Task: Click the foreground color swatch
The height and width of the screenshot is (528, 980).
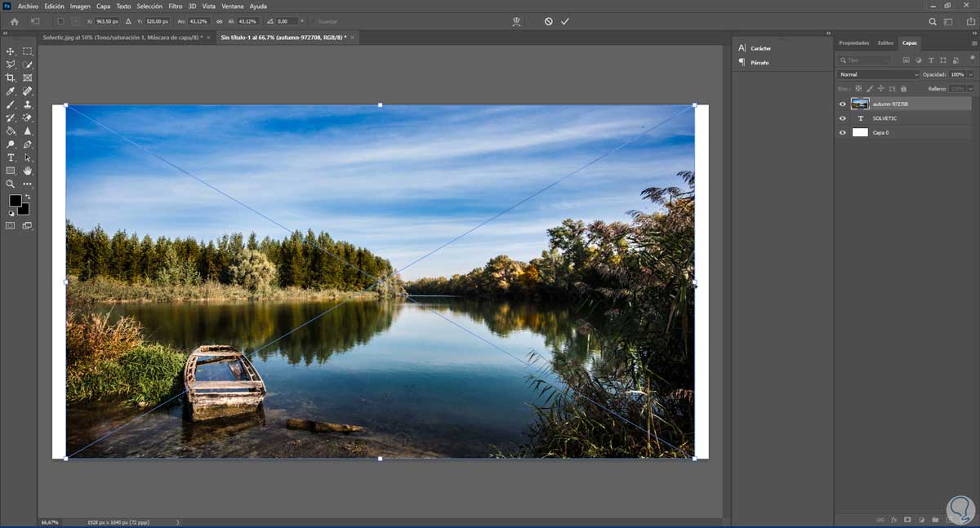Action: 15,201
